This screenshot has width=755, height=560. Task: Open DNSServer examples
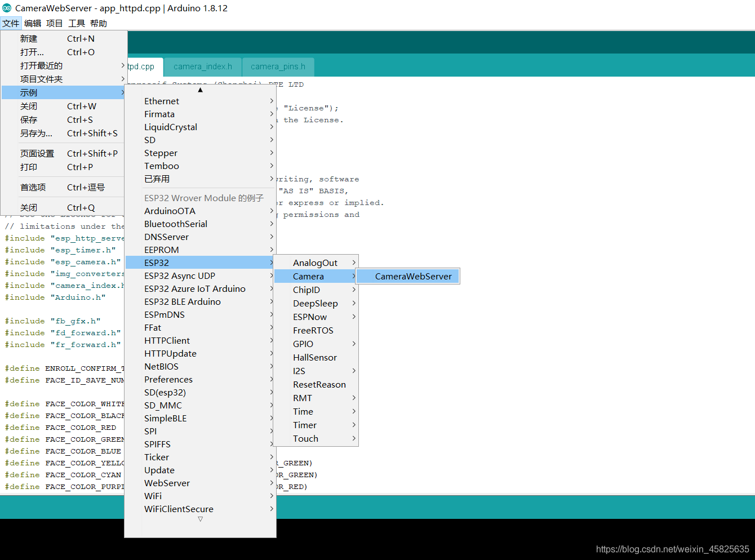[200, 237]
